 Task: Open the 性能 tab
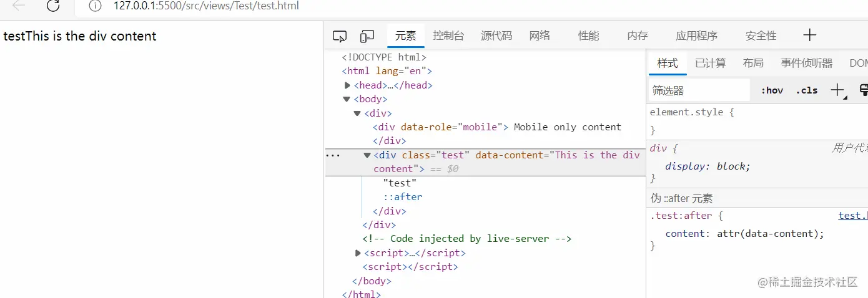(x=588, y=36)
